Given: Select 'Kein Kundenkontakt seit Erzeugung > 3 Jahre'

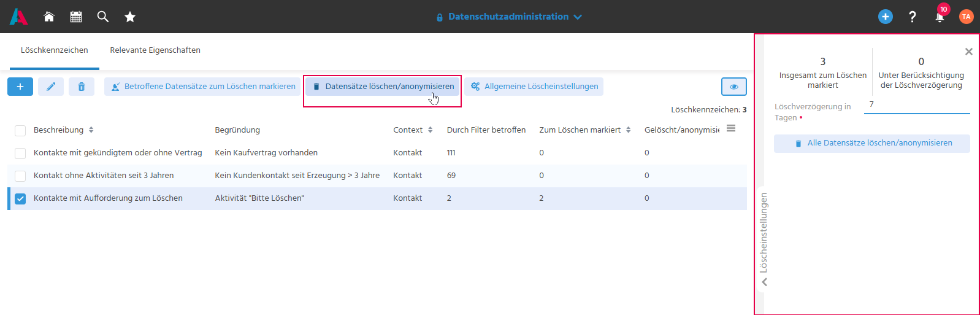Looking at the screenshot, I should (x=297, y=176).
